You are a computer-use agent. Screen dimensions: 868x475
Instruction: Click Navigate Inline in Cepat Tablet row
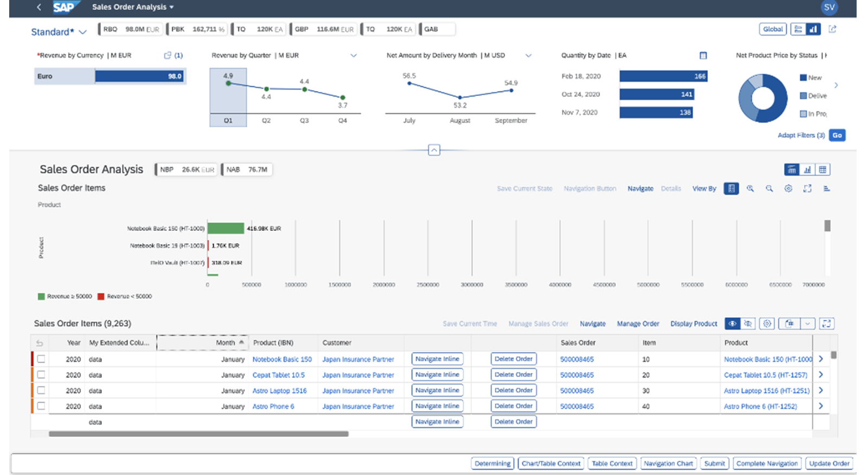point(437,375)
